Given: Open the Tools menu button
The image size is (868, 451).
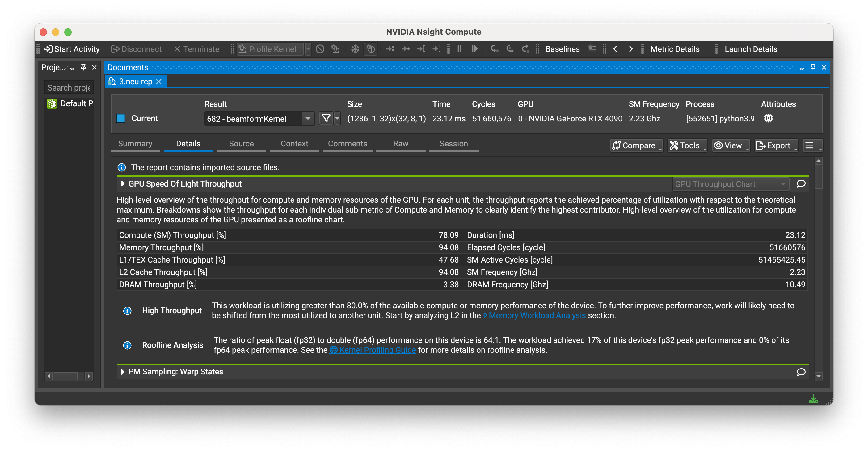Looking at the screenshot, I should 687,145.
